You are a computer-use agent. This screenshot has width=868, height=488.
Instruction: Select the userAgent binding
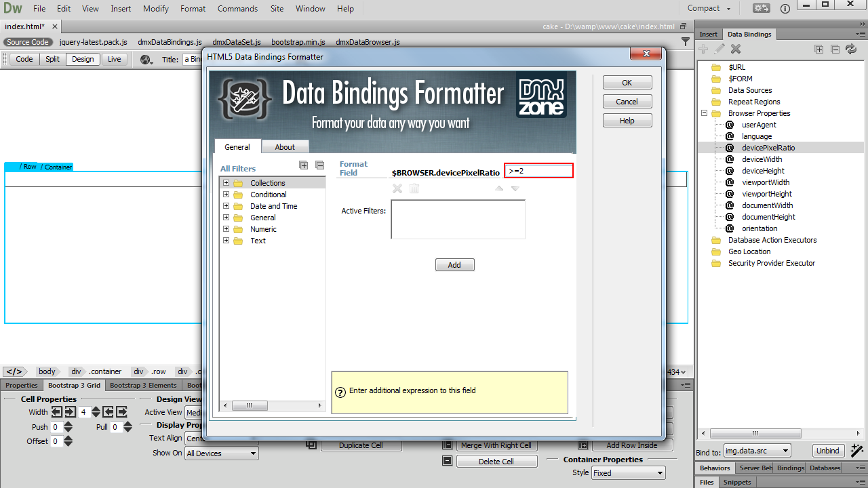click(759, 125)
